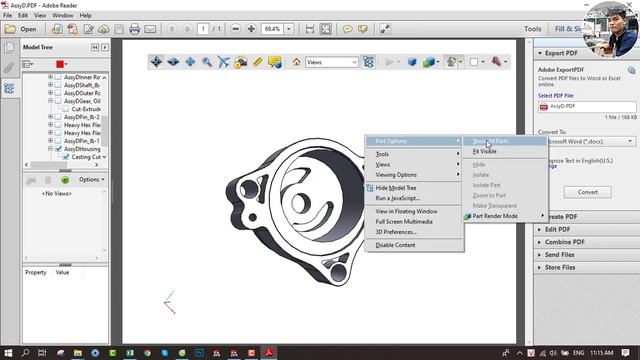Choose View in Floating Window

coord(414,211)
